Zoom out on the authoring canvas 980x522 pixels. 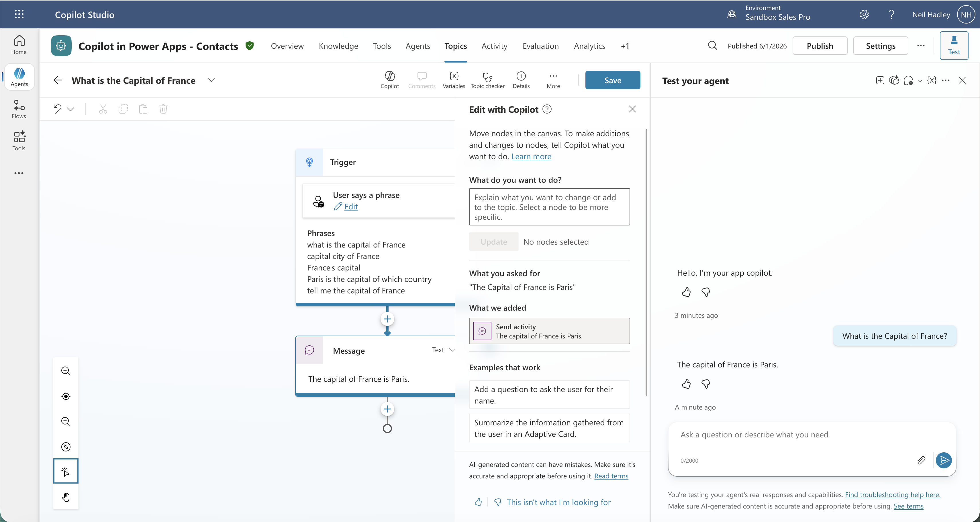tap(66, 421)
